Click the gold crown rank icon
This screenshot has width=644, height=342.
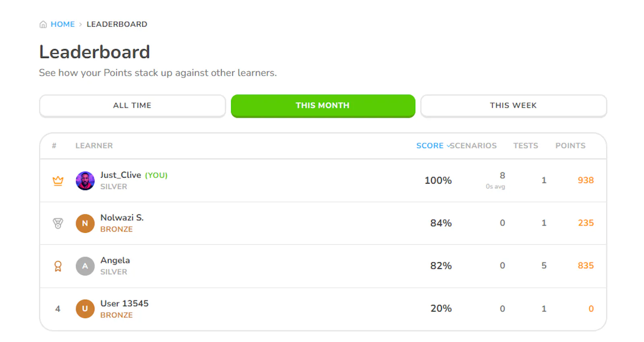pyautogui.click(x=58, y=181)
